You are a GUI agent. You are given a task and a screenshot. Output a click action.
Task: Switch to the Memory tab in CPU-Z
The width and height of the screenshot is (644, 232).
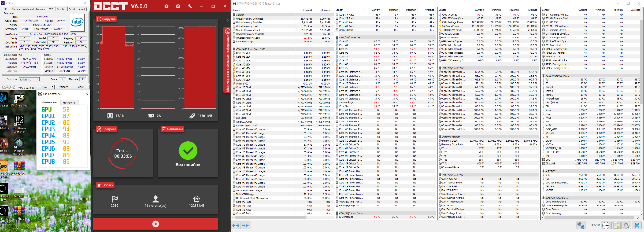pyautogui.click(x=41, y=9)
